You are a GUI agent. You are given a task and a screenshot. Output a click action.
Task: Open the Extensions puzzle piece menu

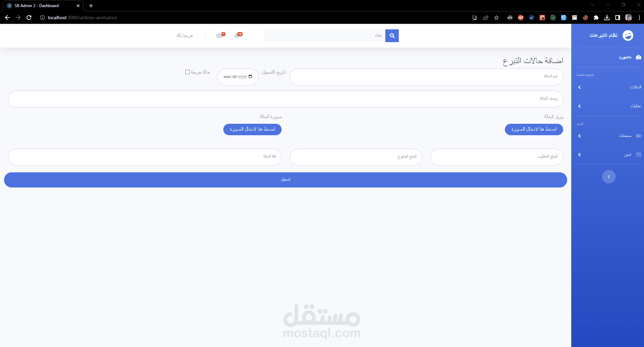[x=596, y=18]
